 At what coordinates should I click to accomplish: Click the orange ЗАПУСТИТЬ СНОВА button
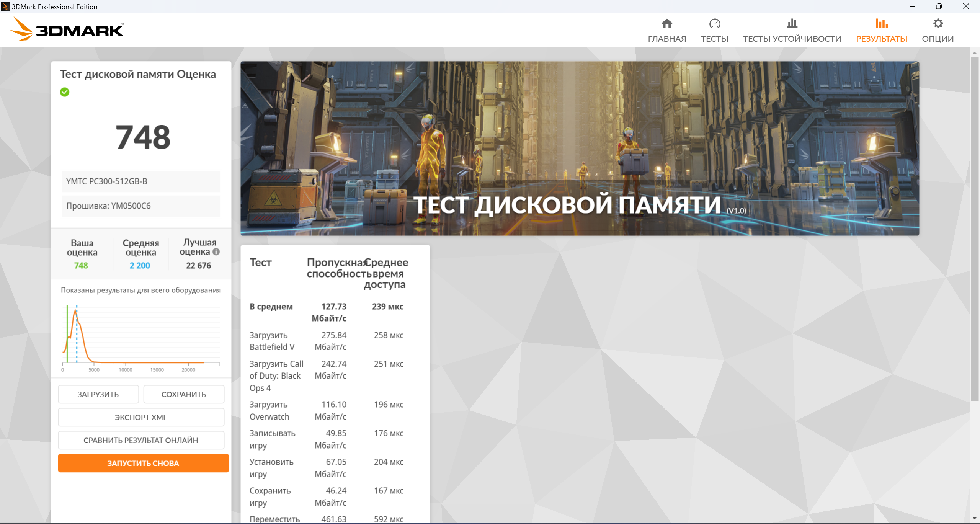coord(143,463)
